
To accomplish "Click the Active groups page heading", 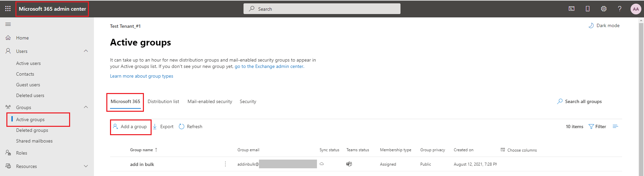I will point(141,42).
